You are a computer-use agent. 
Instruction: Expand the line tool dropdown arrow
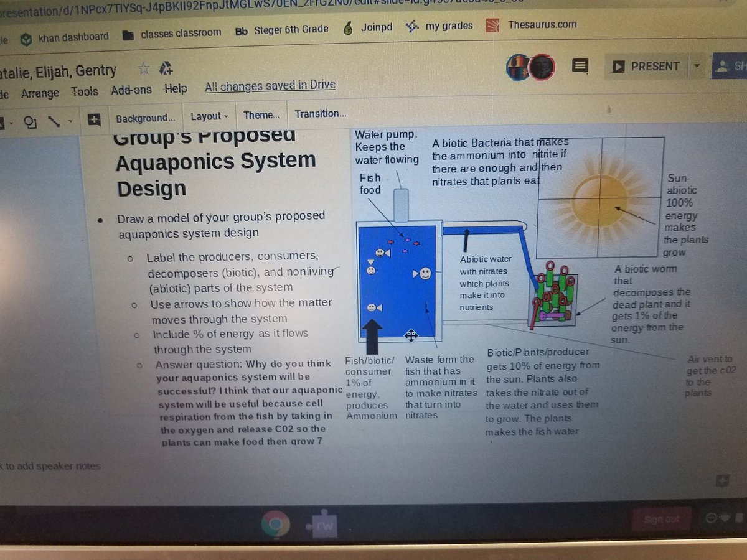(x=70, y=121)
